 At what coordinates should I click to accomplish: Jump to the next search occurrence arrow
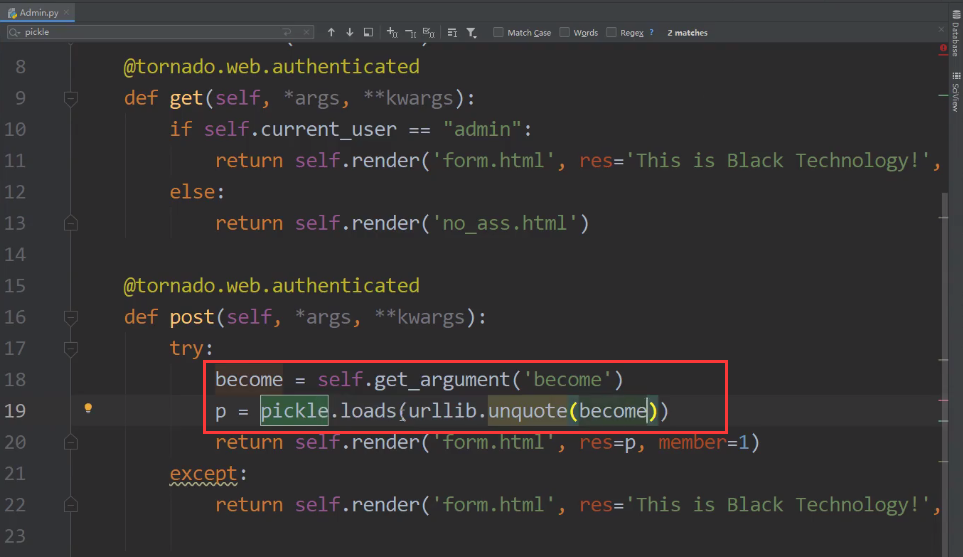350,32
